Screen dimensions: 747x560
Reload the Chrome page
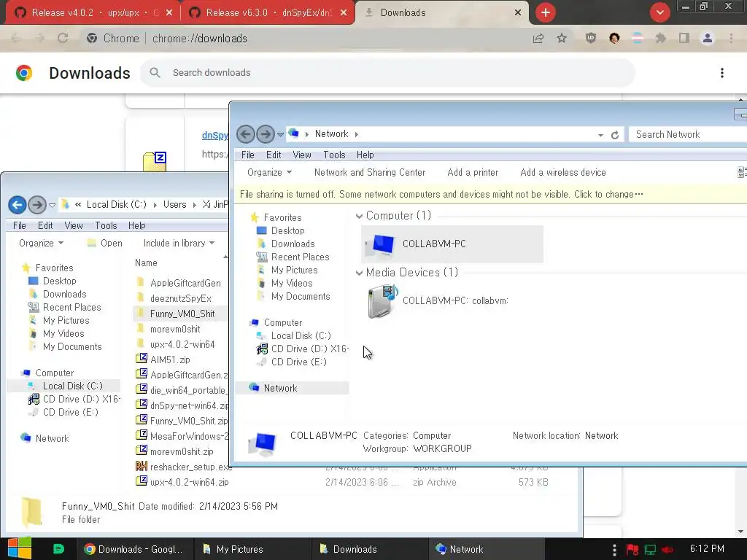point(63,39)
